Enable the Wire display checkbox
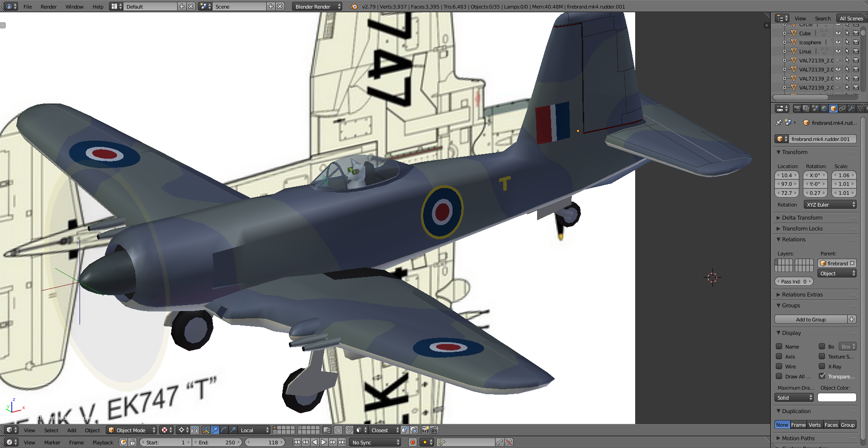This screenshot has height=448, width=868. point(779,366)
